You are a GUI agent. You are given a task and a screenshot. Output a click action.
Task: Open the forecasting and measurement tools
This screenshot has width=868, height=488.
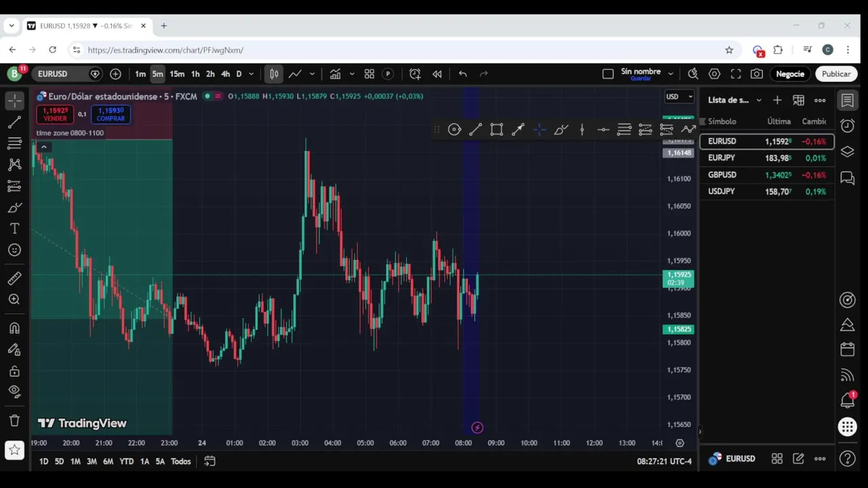coord(14,186)
